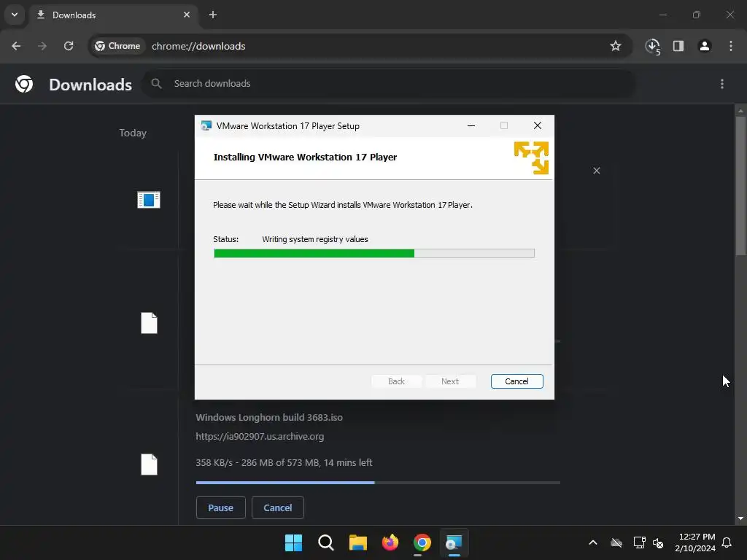
Task: Open network status tray icon
Action: tap(639, 542)
